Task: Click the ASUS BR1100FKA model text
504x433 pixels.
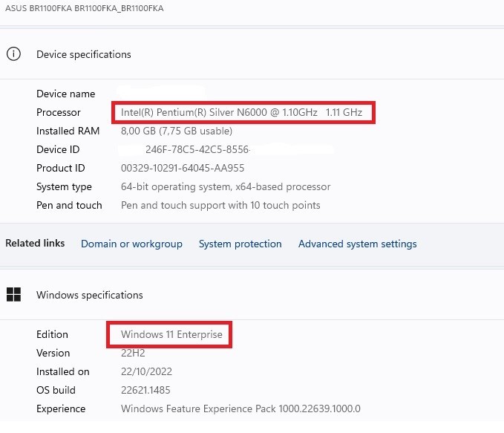Action: pos(84,8)
